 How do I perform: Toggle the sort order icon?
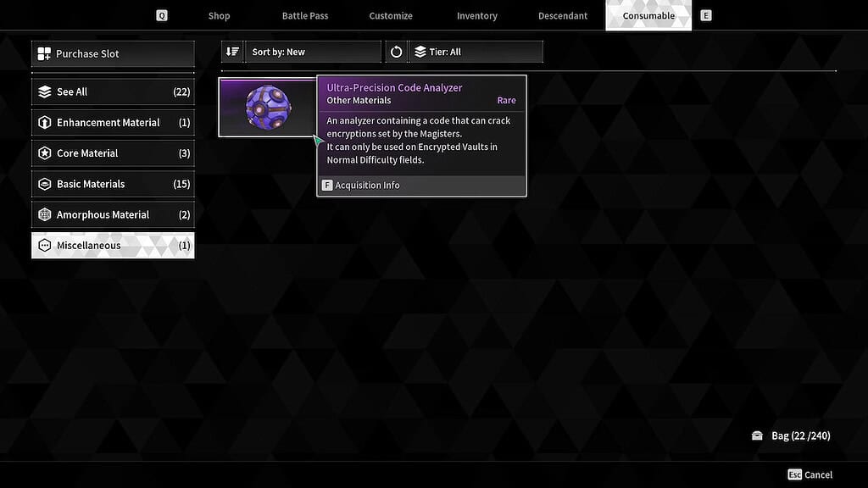click(232, 52)
